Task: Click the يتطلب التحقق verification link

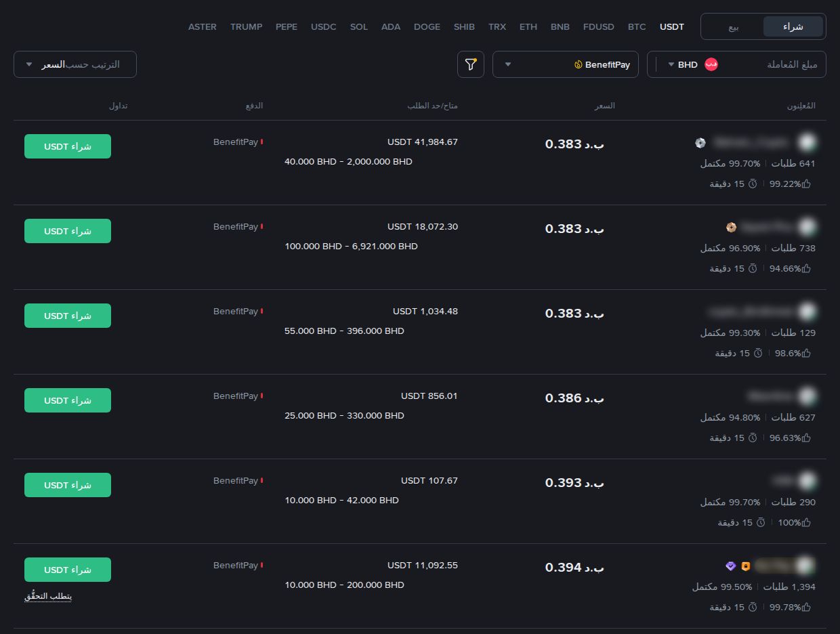Action: click(48, 597)
